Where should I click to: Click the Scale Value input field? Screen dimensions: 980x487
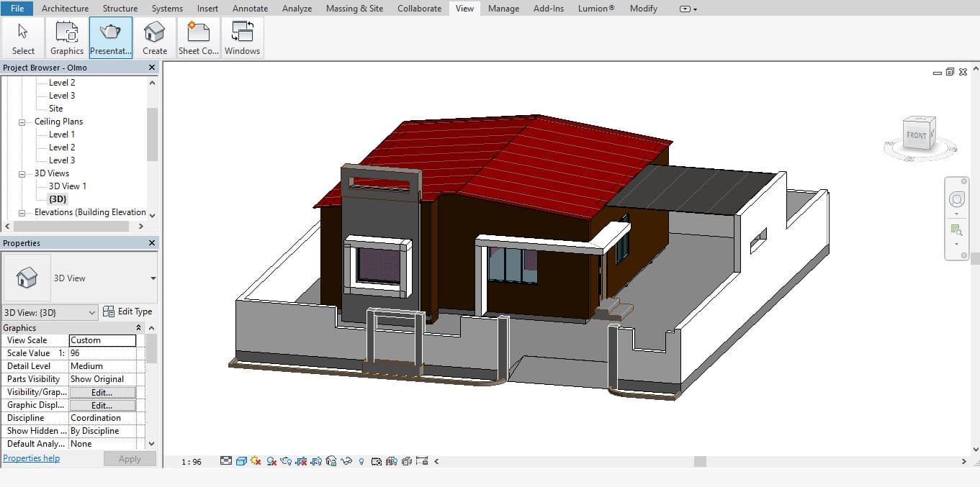click(x=102, y=353)
